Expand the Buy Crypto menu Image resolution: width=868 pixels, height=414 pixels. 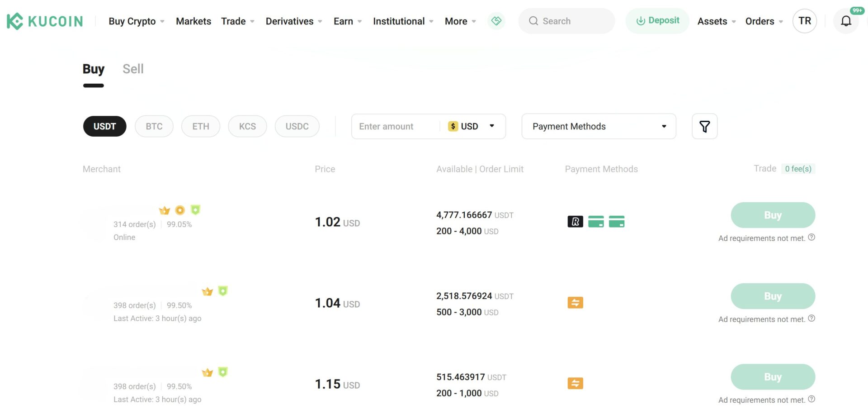click(136, 21)
